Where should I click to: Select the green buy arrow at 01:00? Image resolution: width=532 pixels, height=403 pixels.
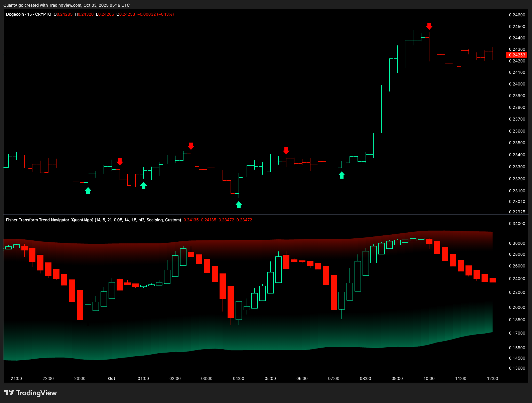[143, 185]
